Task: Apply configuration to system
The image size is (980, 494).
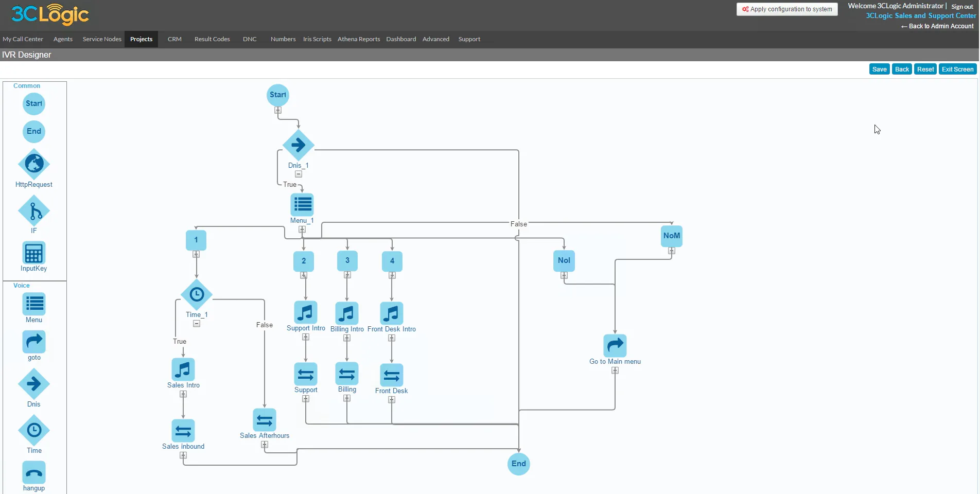Action: pyautogui.click(x=787, y=9)
